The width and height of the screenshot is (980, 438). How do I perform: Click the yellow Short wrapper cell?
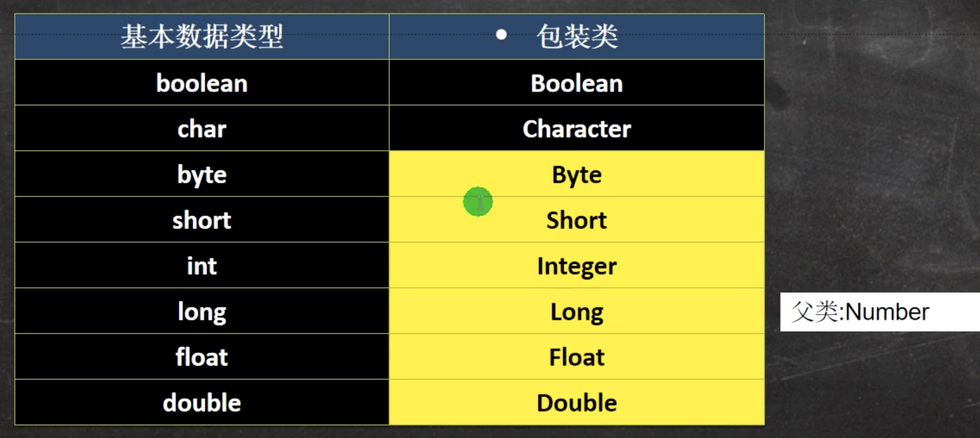click(x=577, y=220)
